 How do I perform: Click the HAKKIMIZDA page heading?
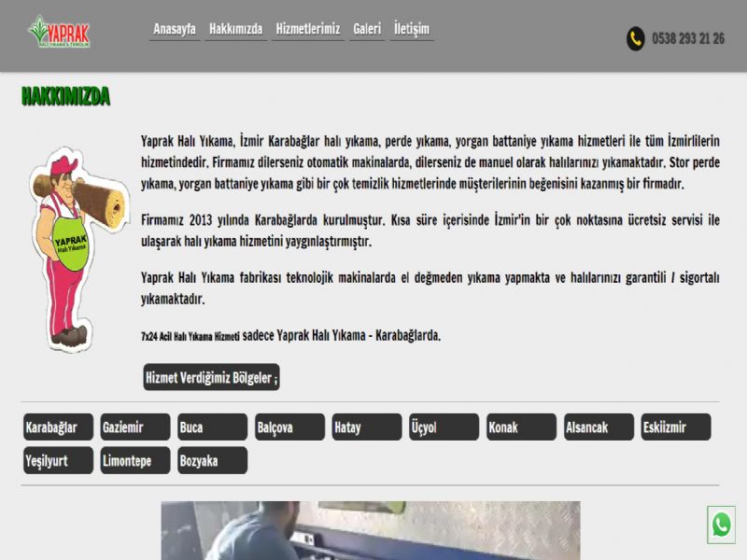65,96
